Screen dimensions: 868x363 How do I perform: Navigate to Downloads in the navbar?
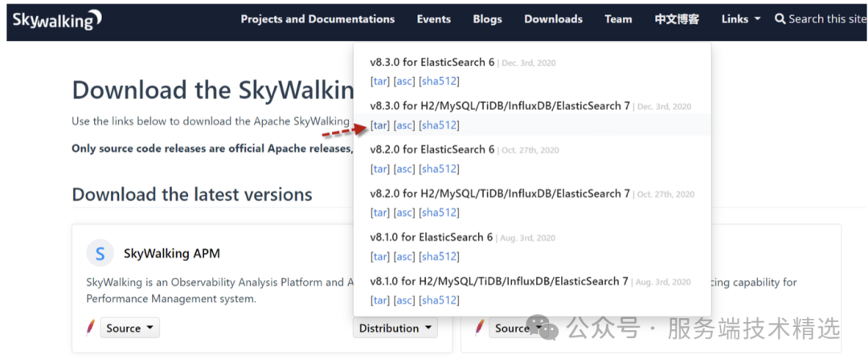[554, 19]
